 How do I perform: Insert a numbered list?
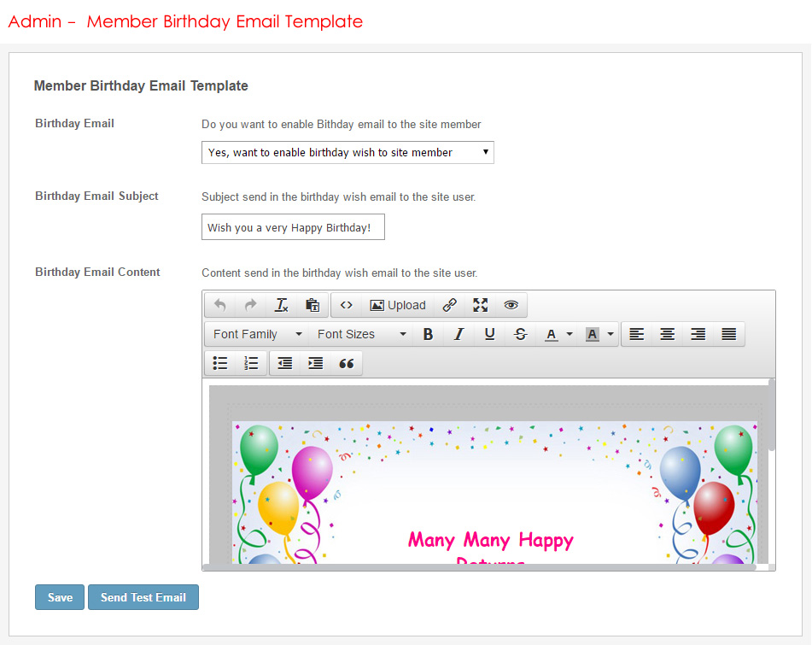[x=251, y=363]
